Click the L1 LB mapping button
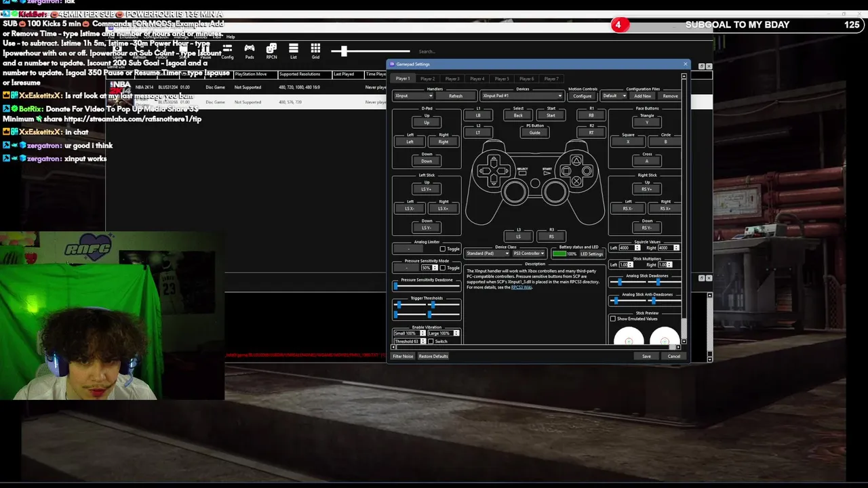868x488 pixels. [x=478, y=115]
